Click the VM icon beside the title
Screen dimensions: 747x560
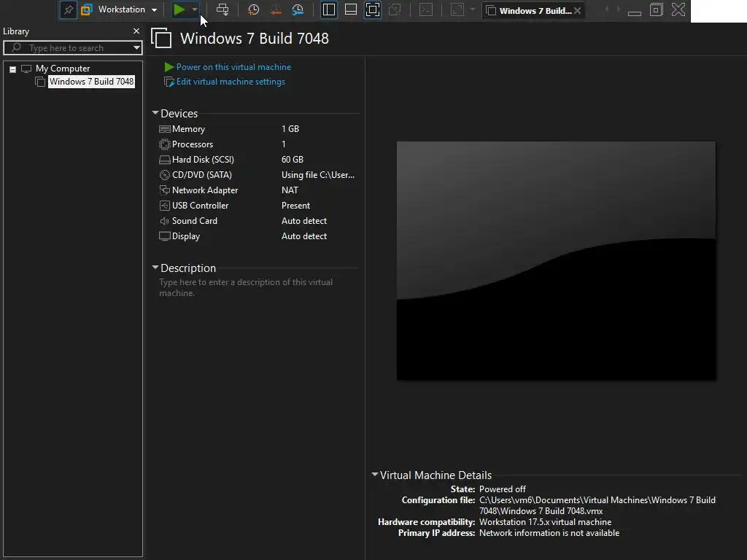(x=161, y=38)
